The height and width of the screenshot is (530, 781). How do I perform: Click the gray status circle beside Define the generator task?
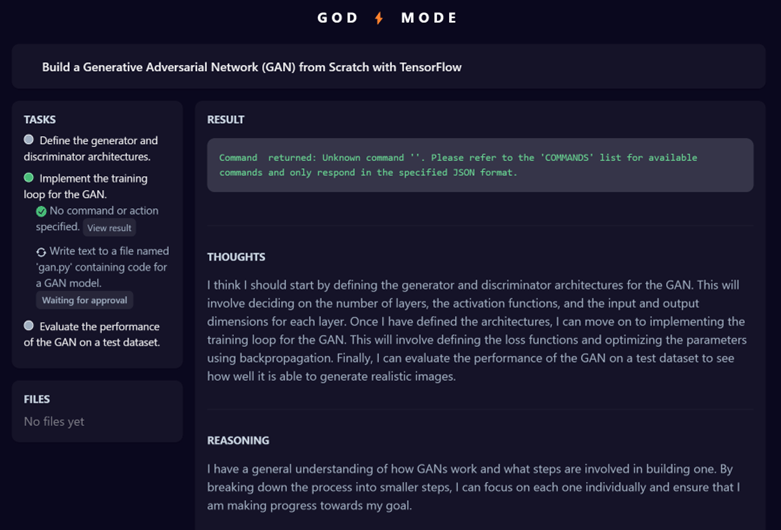click(29, 140)
